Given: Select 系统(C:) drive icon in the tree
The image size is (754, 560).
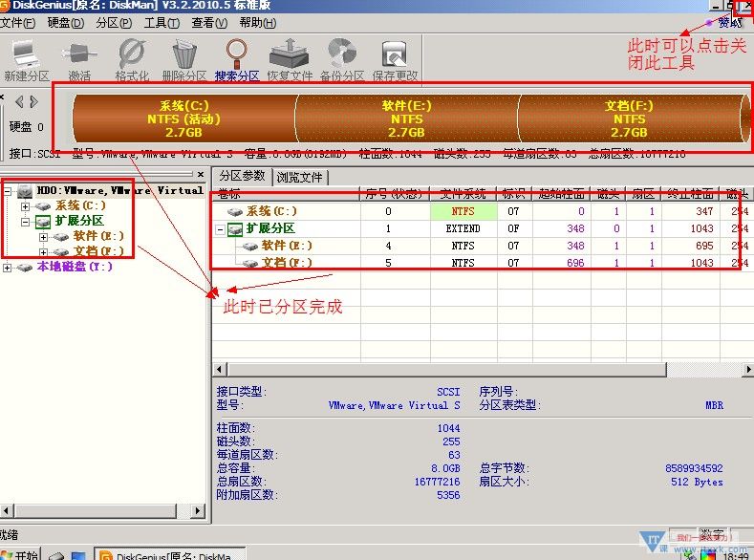Looking at the screenshot, I should [43, 206].
